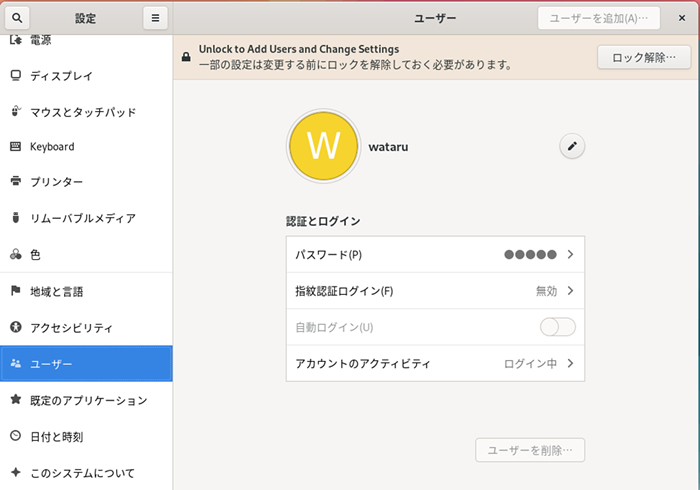Click the printer icon in sidebar
The image size is (700, 490).
[x=15, y=182]
